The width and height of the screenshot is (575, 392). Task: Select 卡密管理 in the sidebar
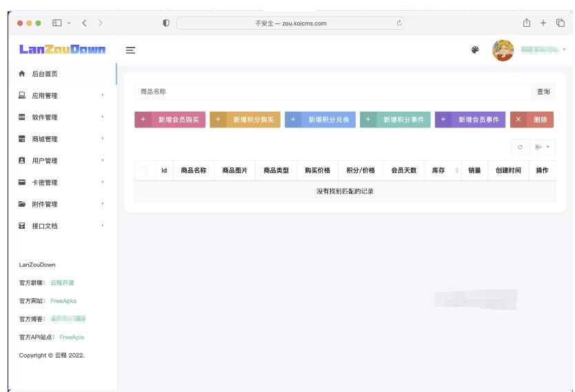pyautogui.click(x=45, y=183)
